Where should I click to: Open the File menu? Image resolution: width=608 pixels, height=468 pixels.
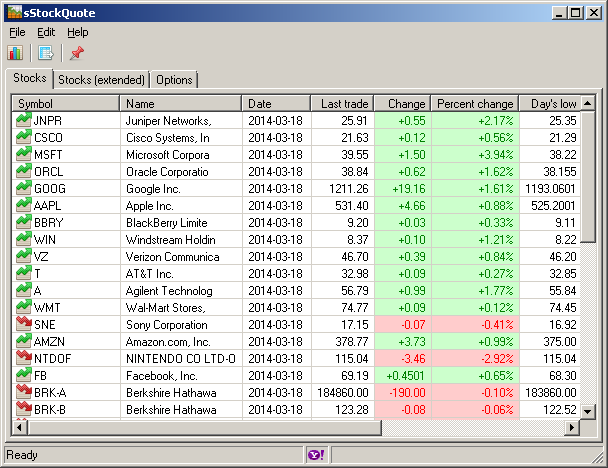coord(17,32)
